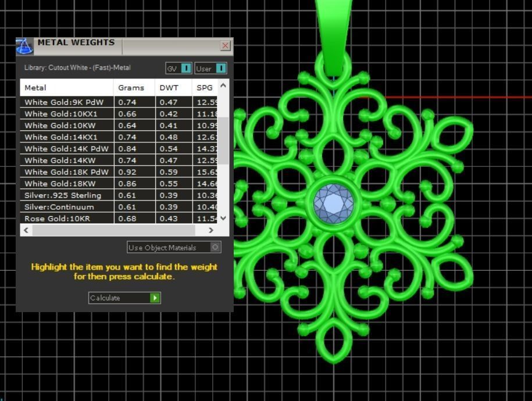Click the Metal Weights tool icon
Image resolution: width=532 pixels, height=401 pixels.
point(24,46)
